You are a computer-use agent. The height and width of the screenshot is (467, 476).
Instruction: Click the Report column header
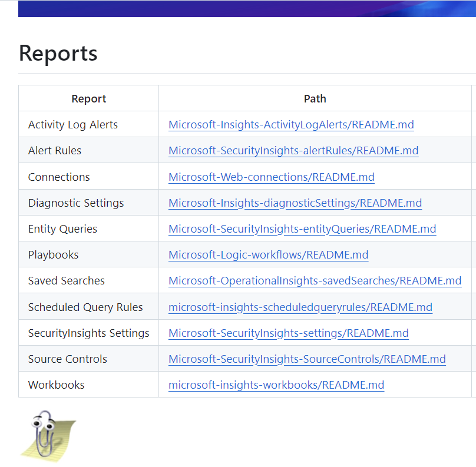coord(88,98)
